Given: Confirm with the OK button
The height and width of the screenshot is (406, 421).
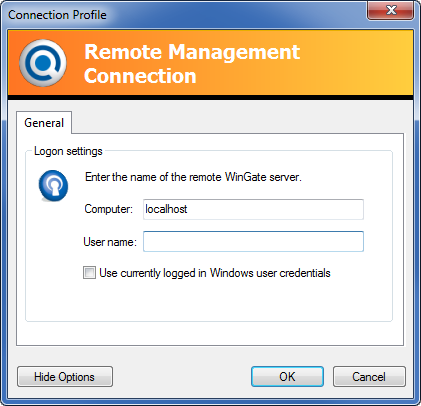Looking at the screenshot, I should 287,377.
